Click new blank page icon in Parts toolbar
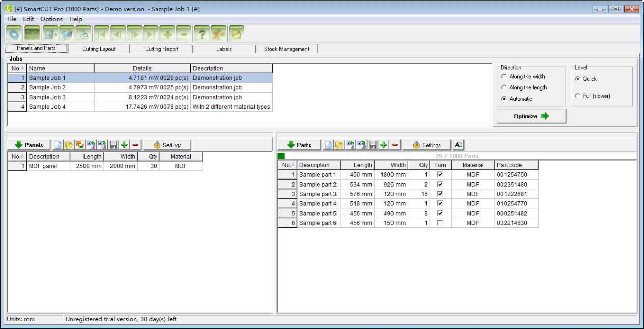Screen dimensions: 644x329 click(329, 145)
